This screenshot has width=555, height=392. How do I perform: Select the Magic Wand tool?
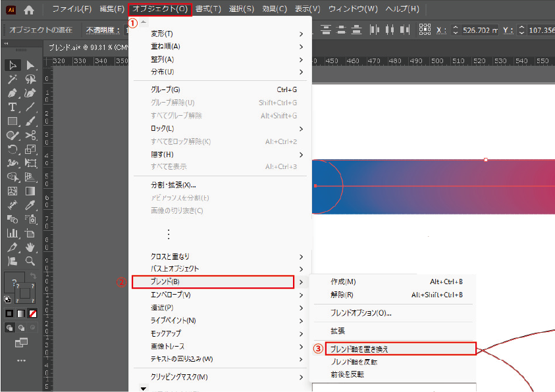[13, 79]
